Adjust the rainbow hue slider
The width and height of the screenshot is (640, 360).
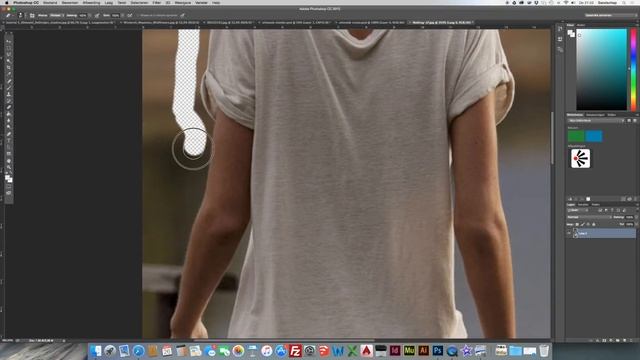(633, 69)
